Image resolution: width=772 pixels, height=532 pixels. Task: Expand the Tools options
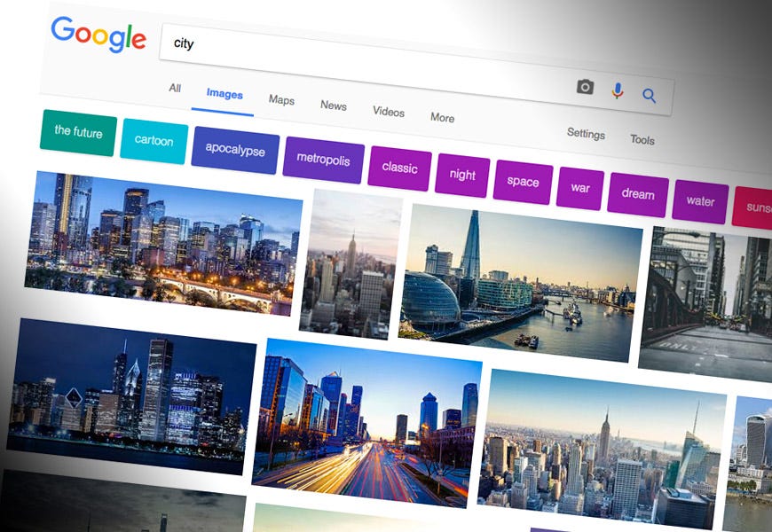pos(642,140)
